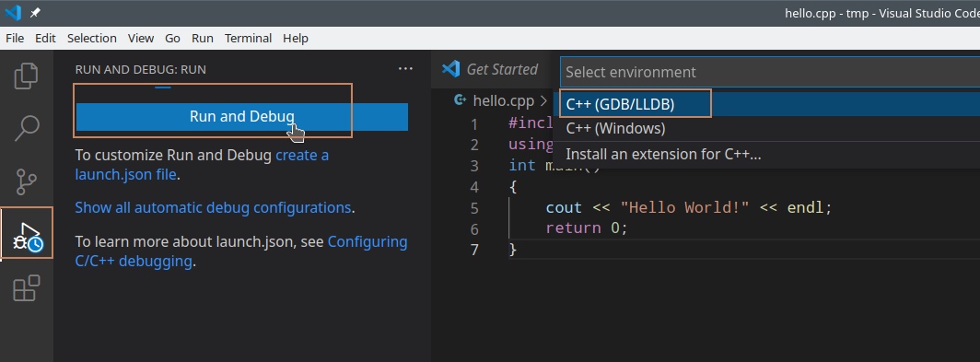
Task: Click the return keyword on line 6
Action: click(x=573, y=228)
